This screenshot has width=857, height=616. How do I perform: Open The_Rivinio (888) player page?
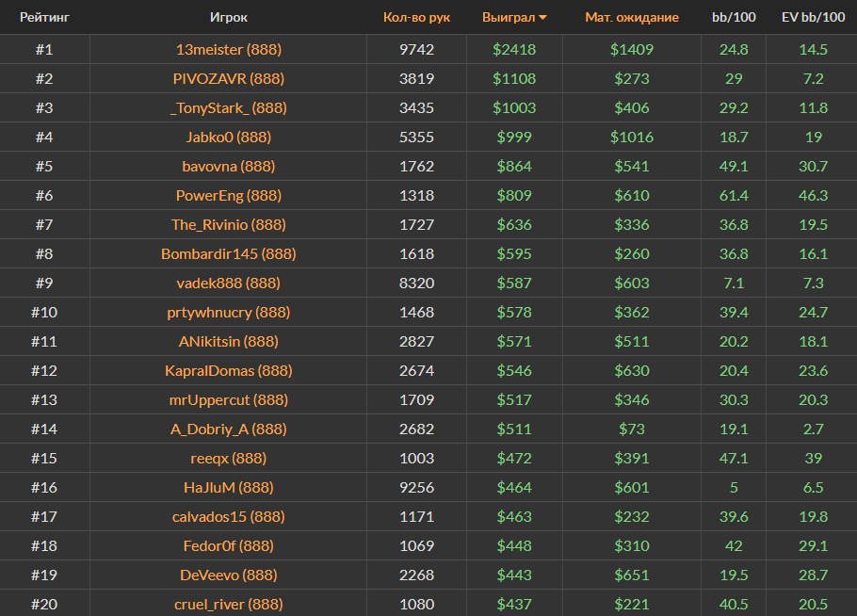pos(229,224)
